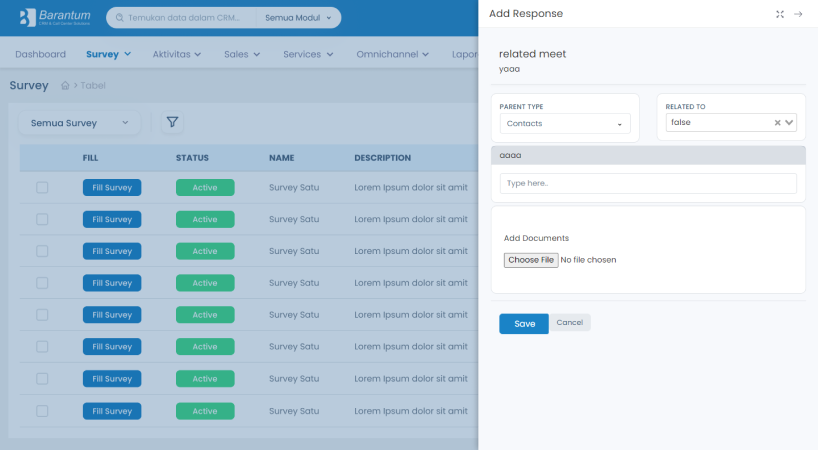Viewport: 818px width, 450px height.
Task: Click the Active status in the second row
Action: point(205,219)
